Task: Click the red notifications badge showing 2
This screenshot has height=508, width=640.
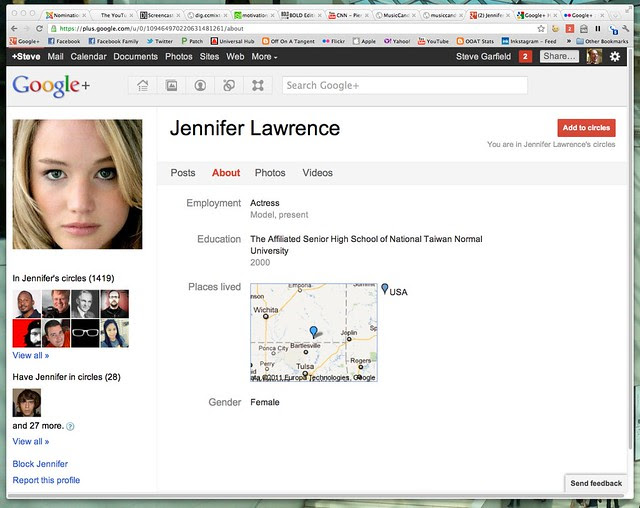Action: (x=525, y=56)
